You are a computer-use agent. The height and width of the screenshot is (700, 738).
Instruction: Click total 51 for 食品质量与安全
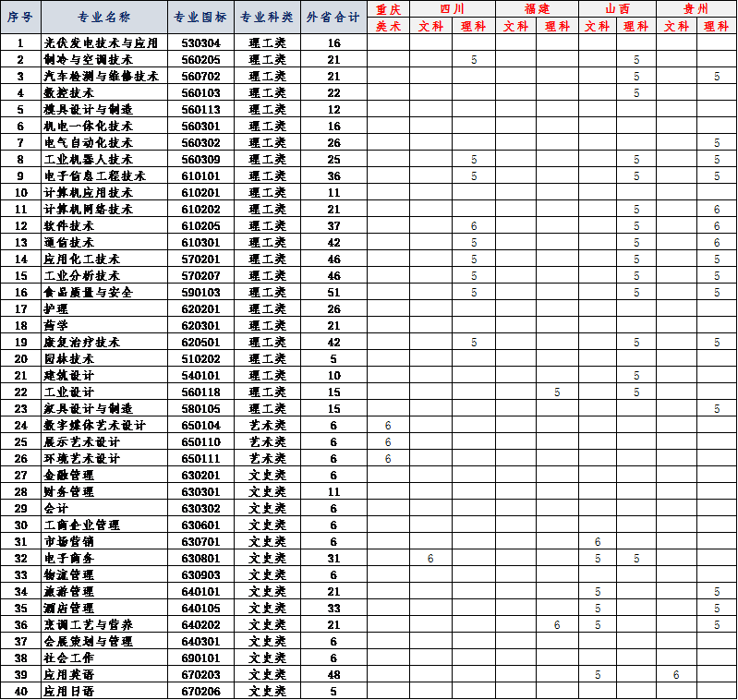333,293
